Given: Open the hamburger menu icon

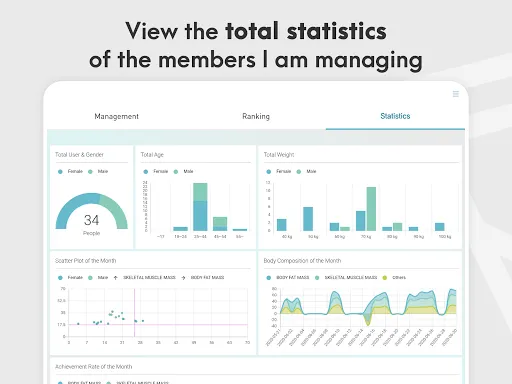Looking at the screenshot, I should pos(456,94).
